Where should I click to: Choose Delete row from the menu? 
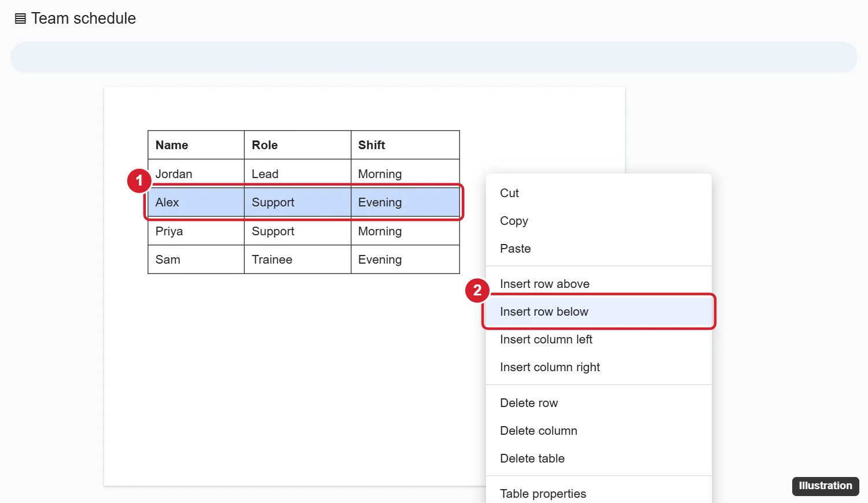(x=599, y=403)
